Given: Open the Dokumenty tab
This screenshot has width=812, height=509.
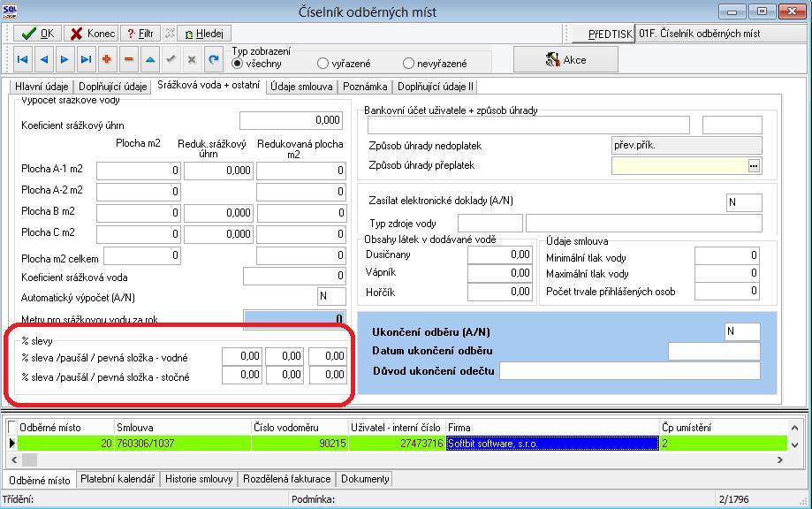Looking at the screenshot, I should pos(365,479).
